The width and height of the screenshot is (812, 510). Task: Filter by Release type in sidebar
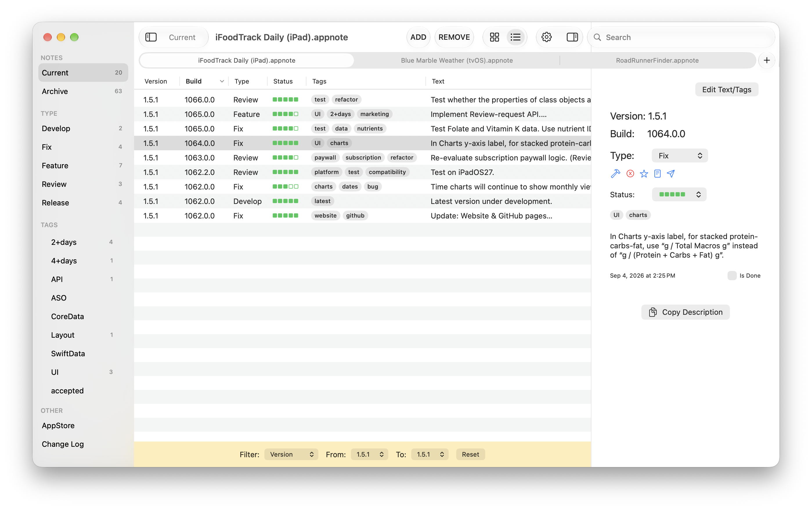(83, 202)
